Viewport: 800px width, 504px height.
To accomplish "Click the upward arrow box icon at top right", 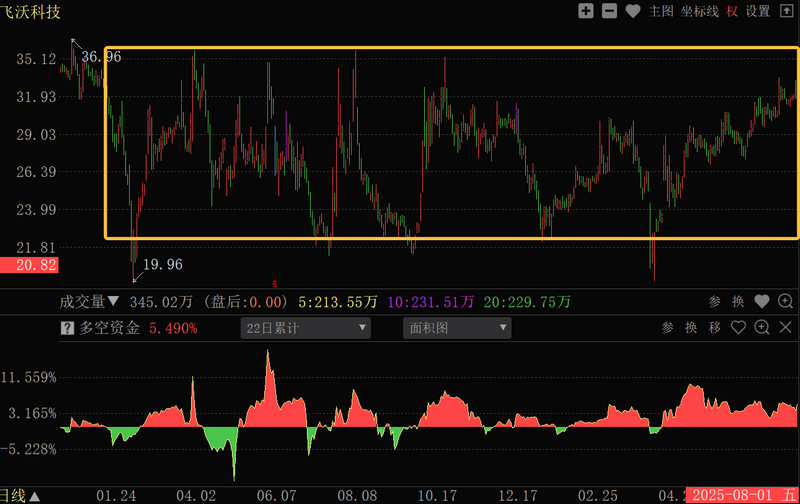I will (x=786, y=11).
